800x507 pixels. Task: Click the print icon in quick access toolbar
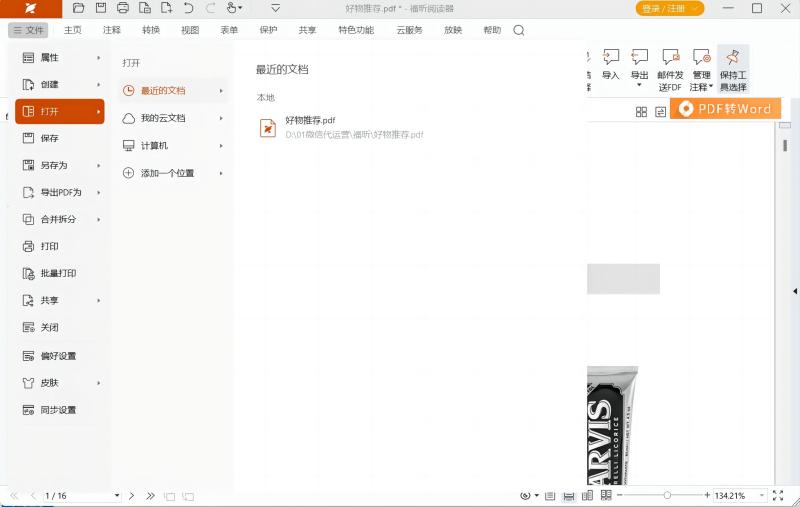coord(123,8)
